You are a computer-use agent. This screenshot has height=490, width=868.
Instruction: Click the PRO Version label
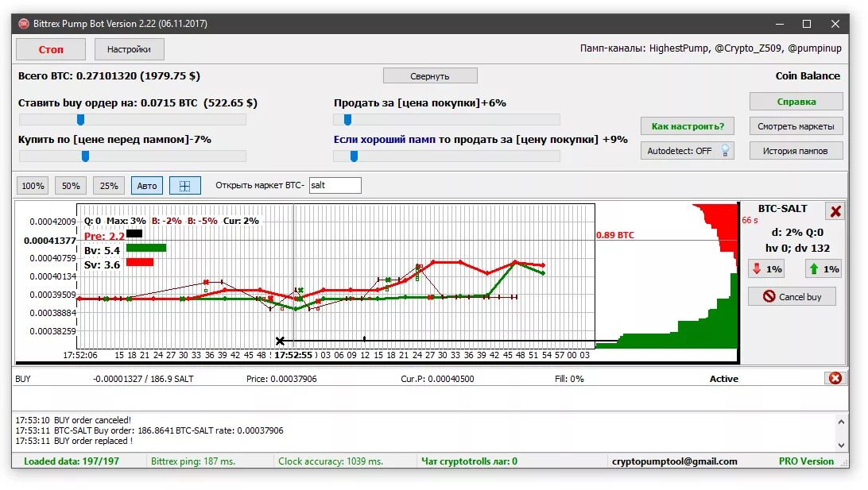806,461
